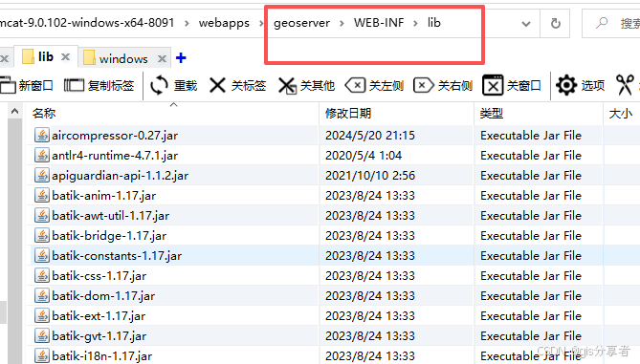Open Tomcat folder breadcrumb segment
Image resolution: width=640 pixels, height=364 pixels.
pos(87,22)
